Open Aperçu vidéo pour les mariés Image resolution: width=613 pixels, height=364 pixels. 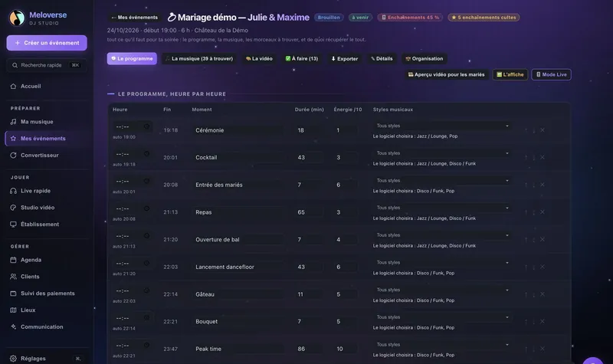click(x=446, y=74)
